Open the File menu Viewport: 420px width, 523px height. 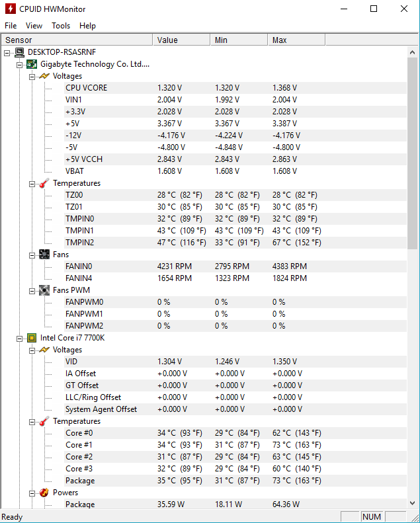point(11,26)
